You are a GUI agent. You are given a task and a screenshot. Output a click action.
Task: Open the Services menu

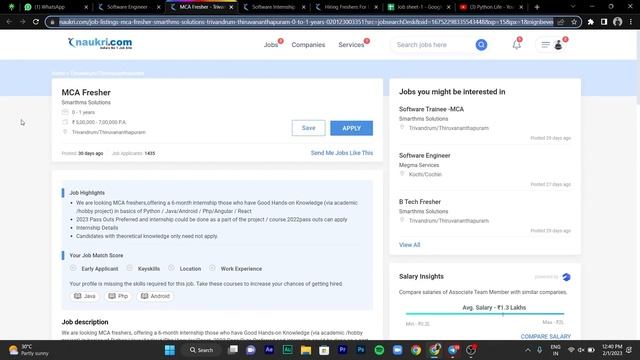[351, 45]
